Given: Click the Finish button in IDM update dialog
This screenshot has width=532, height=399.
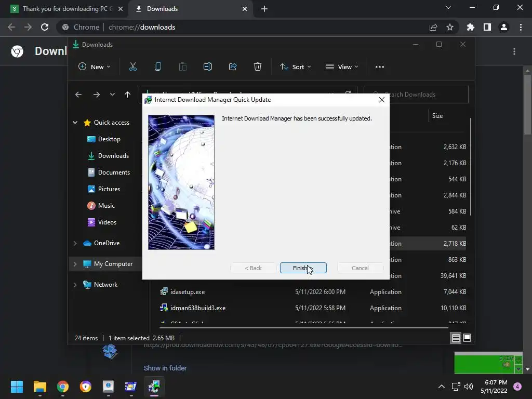Looking at the screenshot, I should tap(303, 268).
